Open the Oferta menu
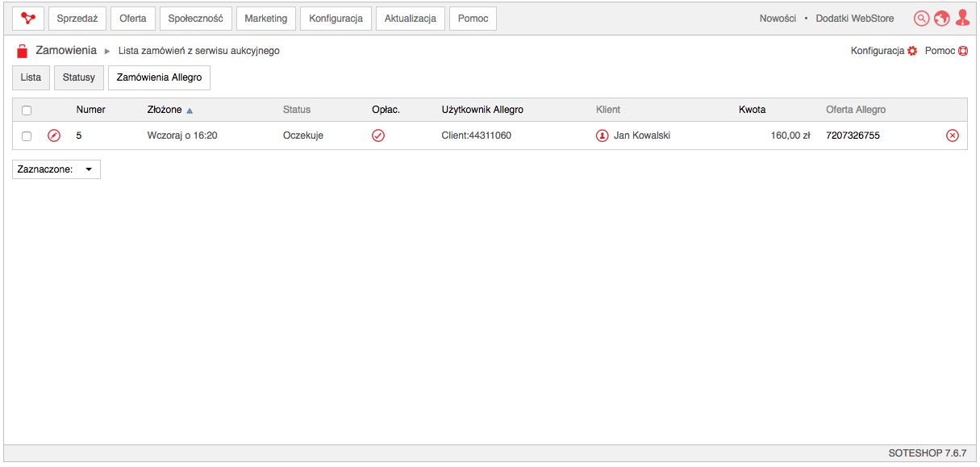980x467 pixels. [133, 19]
